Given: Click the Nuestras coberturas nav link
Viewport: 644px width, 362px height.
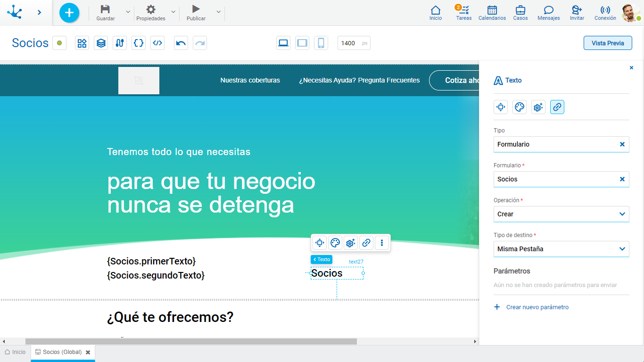Looking at the screenshot, I should (x=250, y=80).
